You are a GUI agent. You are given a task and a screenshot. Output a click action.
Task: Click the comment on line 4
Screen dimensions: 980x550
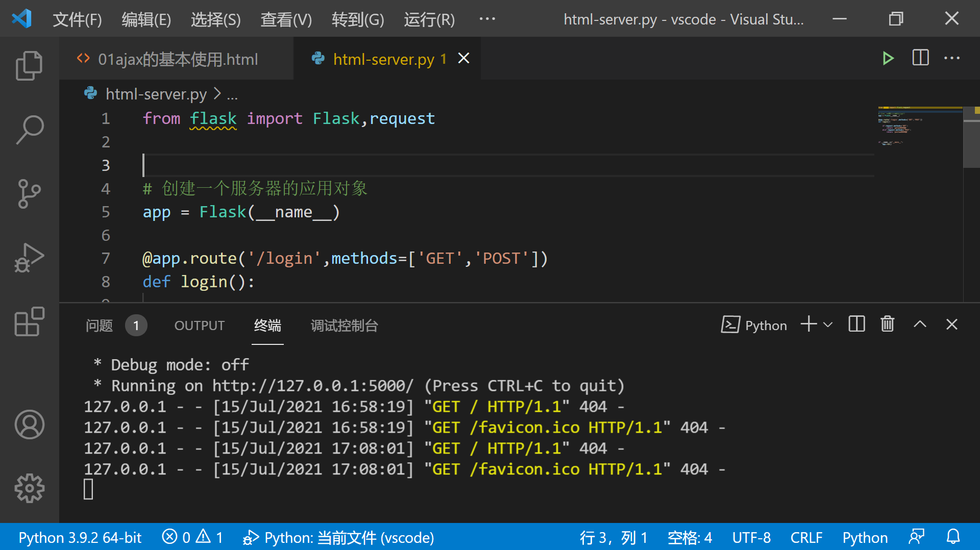click(255, 188)
